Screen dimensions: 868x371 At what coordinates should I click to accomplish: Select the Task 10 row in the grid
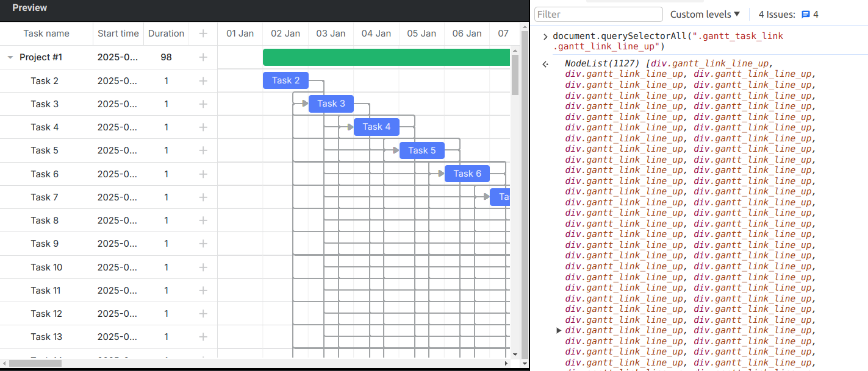click(46, 267)
